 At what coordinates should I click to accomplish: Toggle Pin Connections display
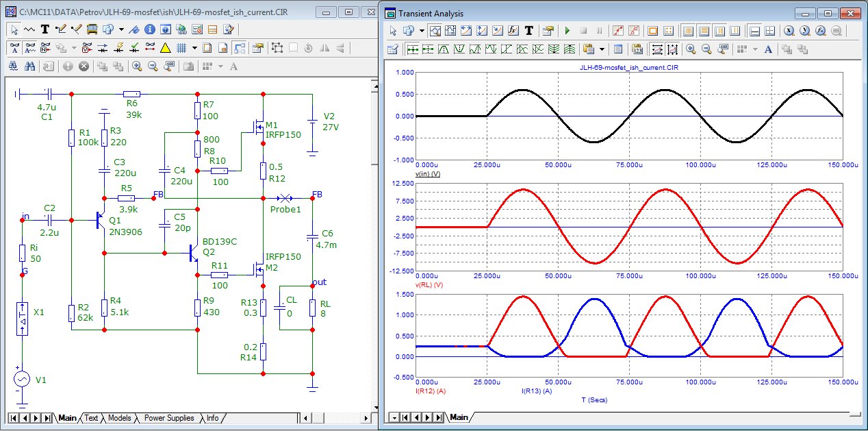[150, 48]
